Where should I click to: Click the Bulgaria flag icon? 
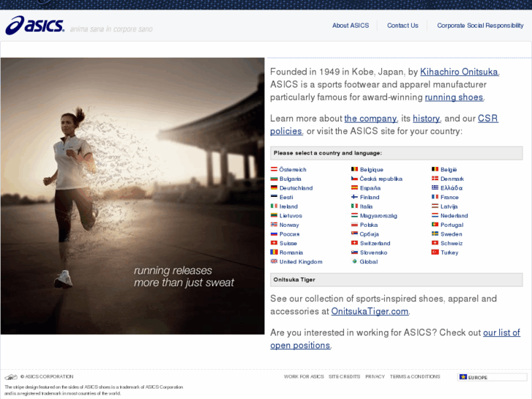click(274, 179)
